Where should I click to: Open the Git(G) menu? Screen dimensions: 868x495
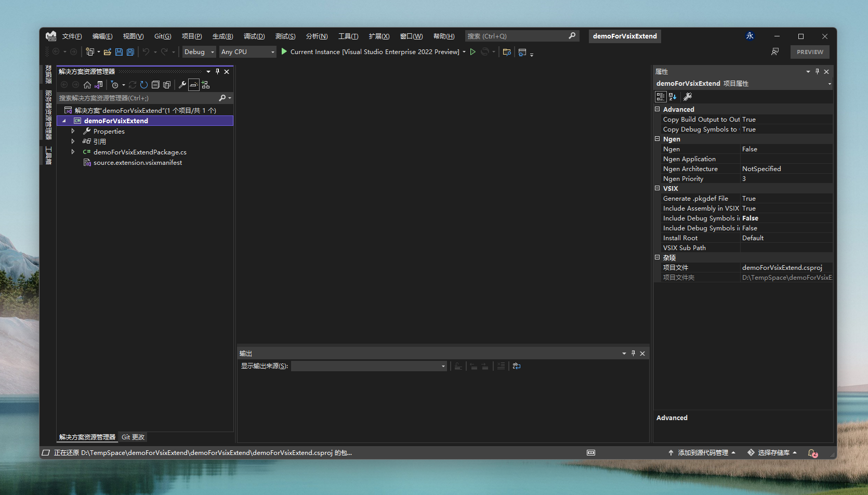pos(163,36)
